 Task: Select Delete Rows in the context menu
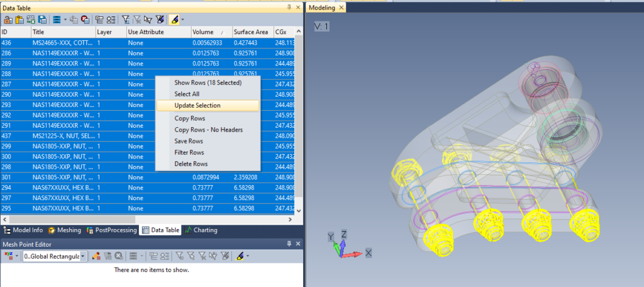tap(192, 164)
